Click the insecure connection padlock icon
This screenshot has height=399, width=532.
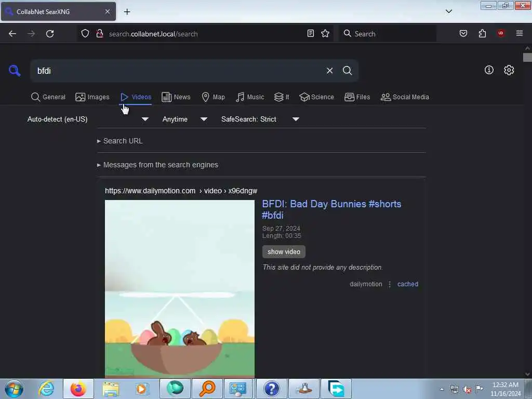[100, 34]
